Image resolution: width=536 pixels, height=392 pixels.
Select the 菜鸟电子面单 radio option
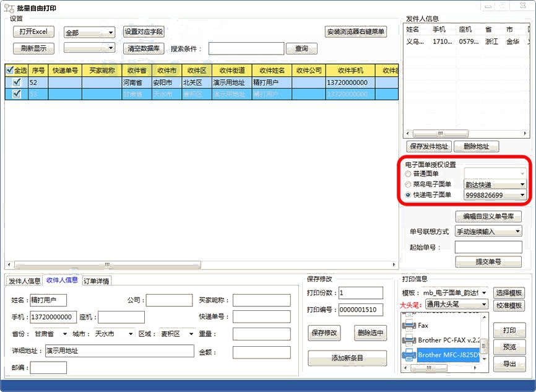tap(408, 184)
